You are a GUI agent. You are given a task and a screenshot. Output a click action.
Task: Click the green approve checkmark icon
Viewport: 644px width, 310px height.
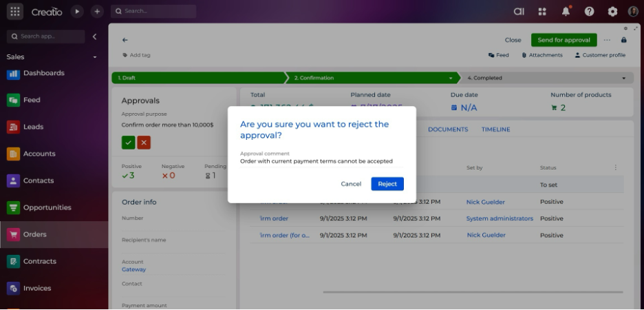128,143
